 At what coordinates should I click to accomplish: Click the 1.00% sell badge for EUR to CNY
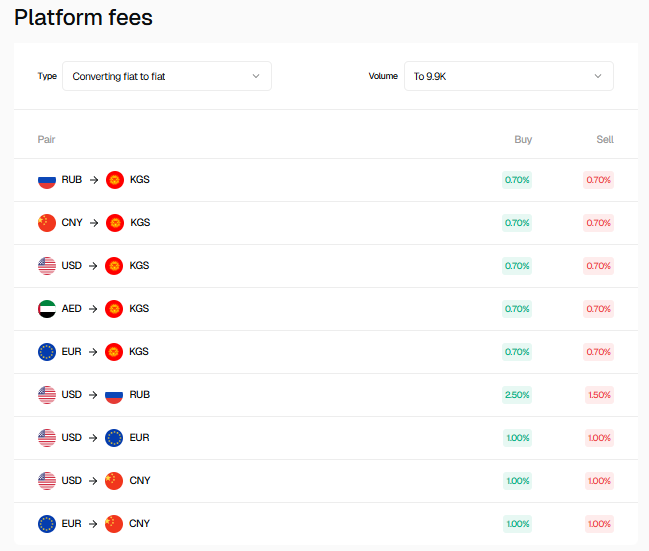(599, 524)
